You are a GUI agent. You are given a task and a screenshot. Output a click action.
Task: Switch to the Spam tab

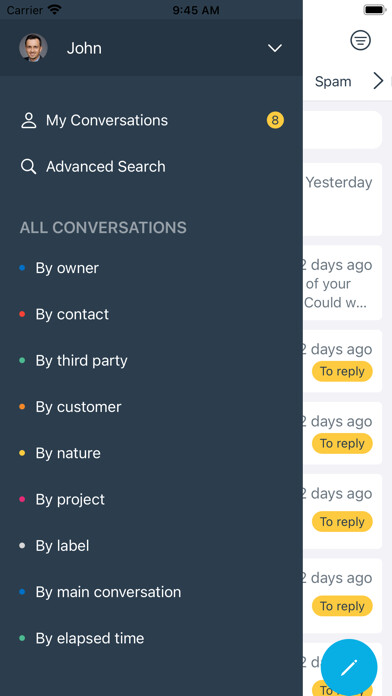[333, 82]
